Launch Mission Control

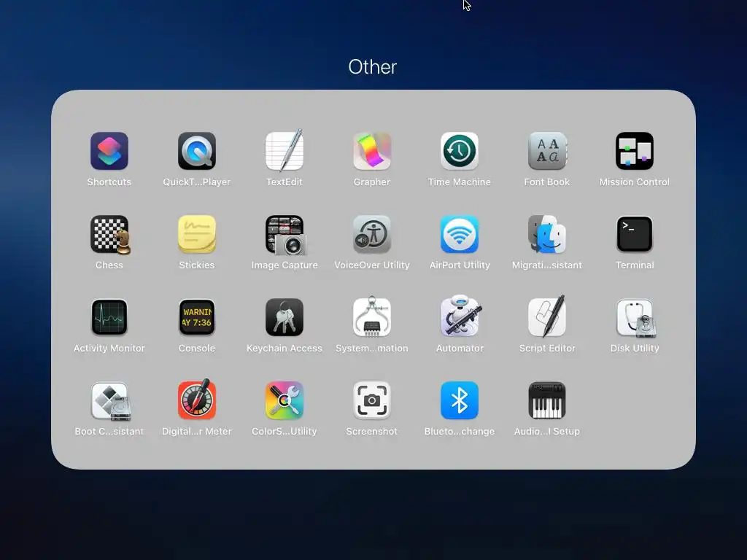(635, 151)
